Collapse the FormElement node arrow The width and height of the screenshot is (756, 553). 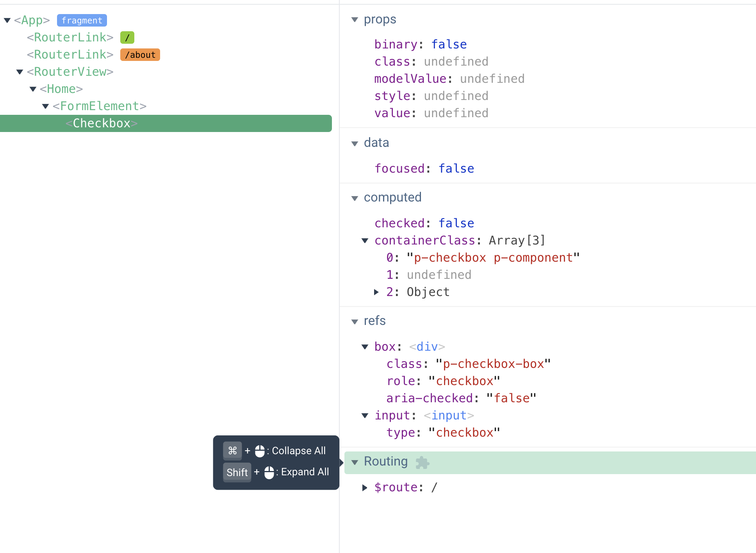[x=46, y=106]
